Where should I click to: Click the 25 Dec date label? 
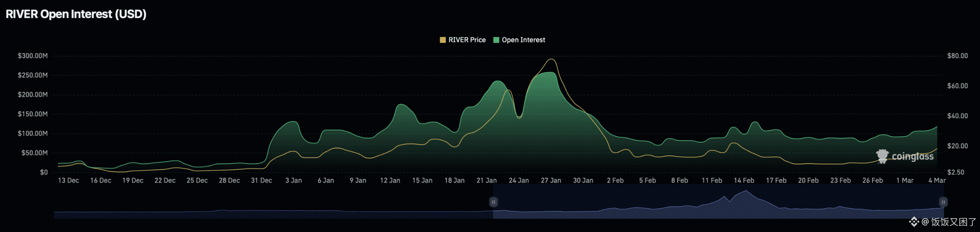[197, 180]
